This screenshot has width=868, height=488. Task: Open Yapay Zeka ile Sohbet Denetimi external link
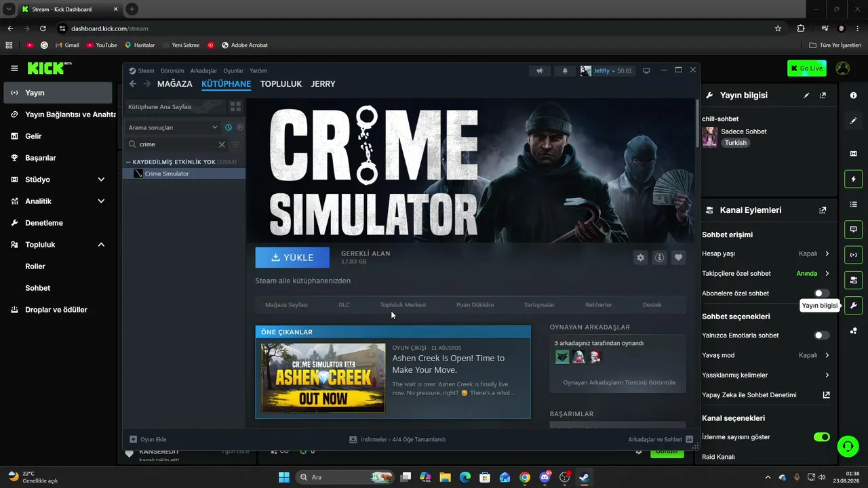[x=826, y=395]
